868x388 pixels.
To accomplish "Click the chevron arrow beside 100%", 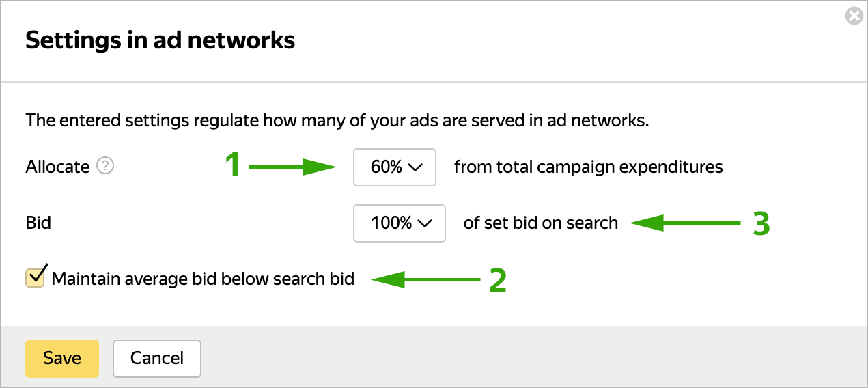I will click(425, 223).
